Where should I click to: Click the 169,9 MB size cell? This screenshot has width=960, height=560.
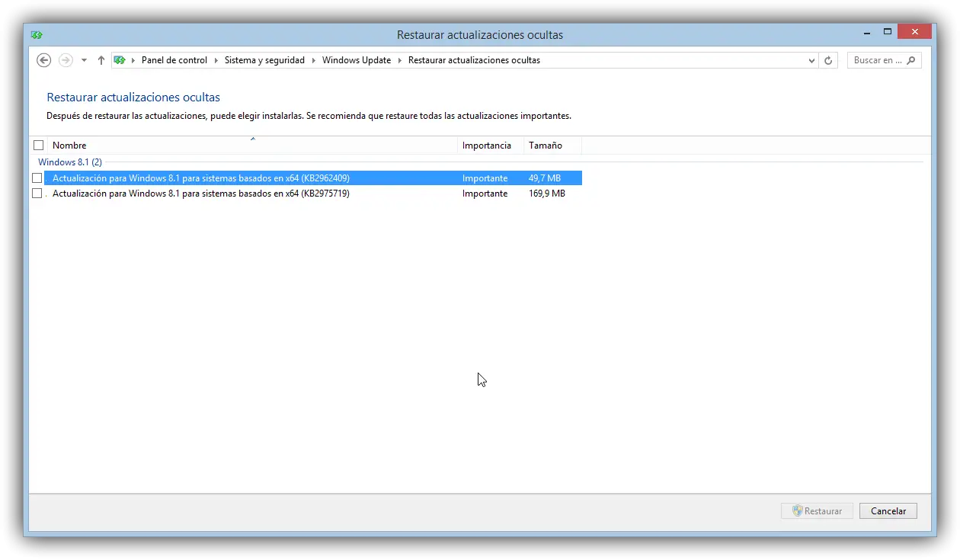[x=546, y=194]
